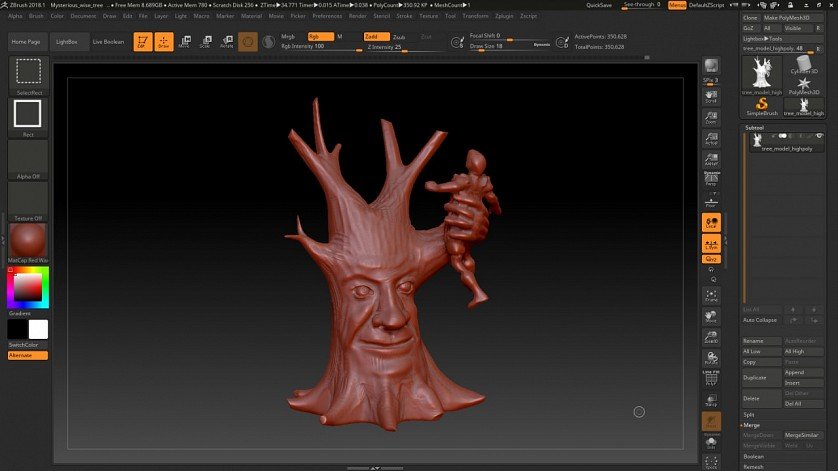Toggle Mrgb mode
Screen dimensions: 838x471
point(288,36)
